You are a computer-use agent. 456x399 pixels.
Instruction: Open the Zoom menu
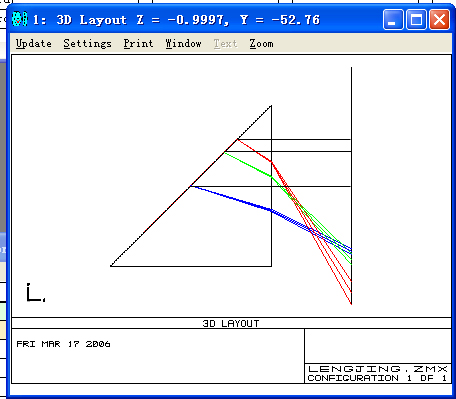(261, 44)
